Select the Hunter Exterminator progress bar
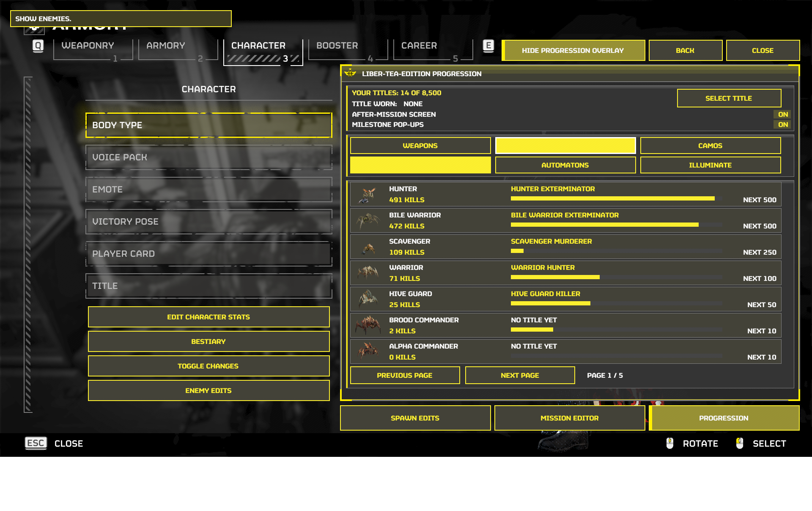This screenshot has width=812, height=511. [616, 198]
